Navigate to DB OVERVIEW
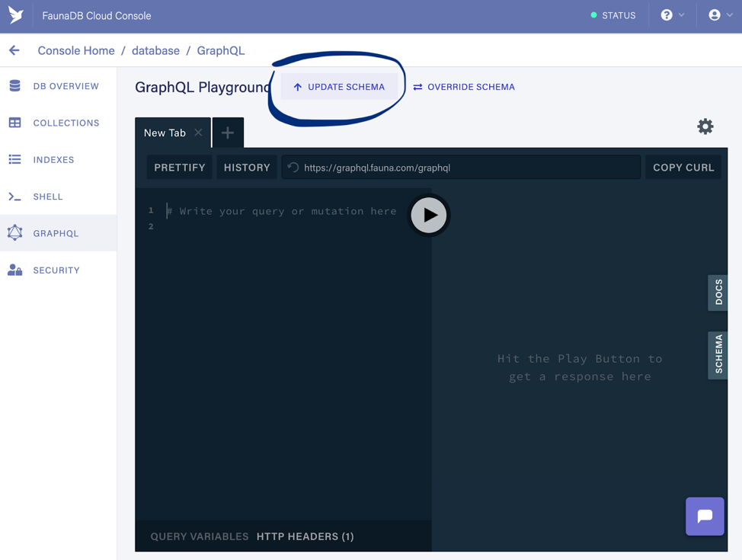The height and width of the screenshot is (560, 742). [x=66, y=86]
